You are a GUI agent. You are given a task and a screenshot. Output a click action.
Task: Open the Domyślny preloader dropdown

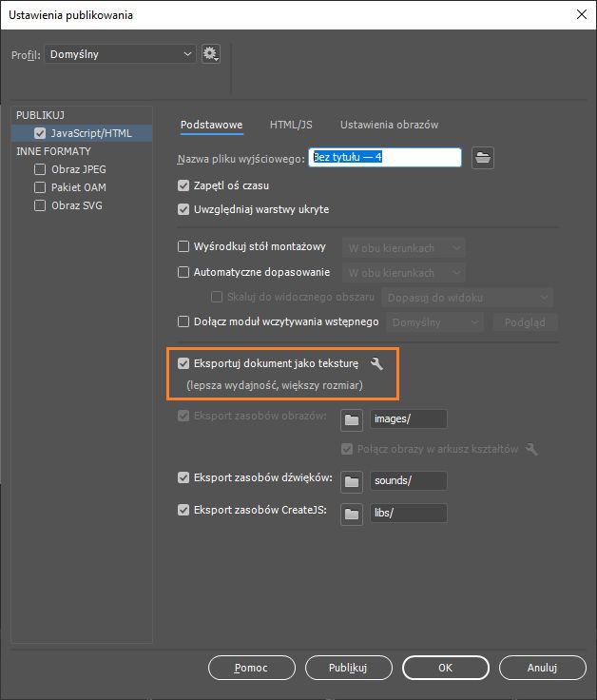tap(436, 322)
